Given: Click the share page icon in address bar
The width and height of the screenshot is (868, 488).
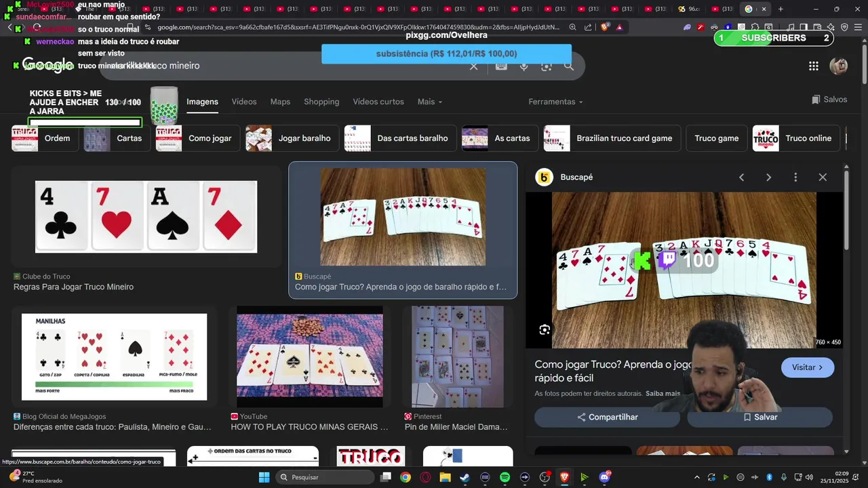Looking at the screenshot, I should click(588, 27).
